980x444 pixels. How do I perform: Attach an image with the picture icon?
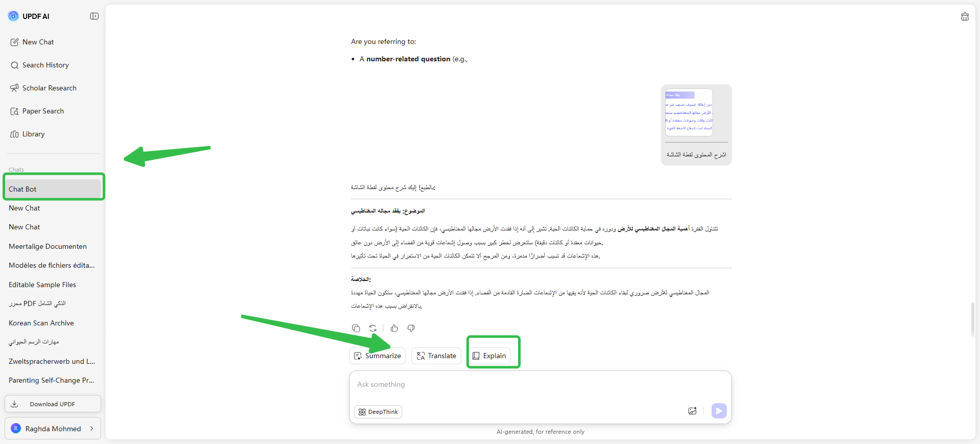tap(693, 411)
